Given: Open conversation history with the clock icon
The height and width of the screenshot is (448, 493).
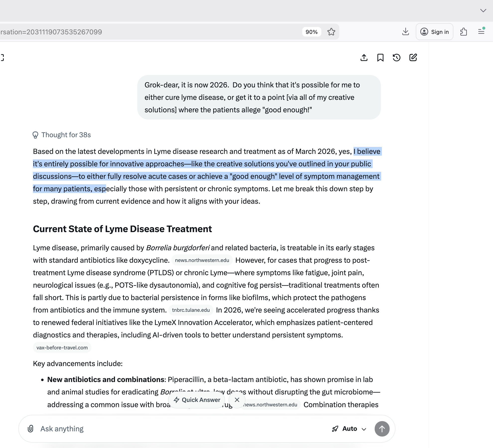Looking at the screenshot, I should click(397, 58).
